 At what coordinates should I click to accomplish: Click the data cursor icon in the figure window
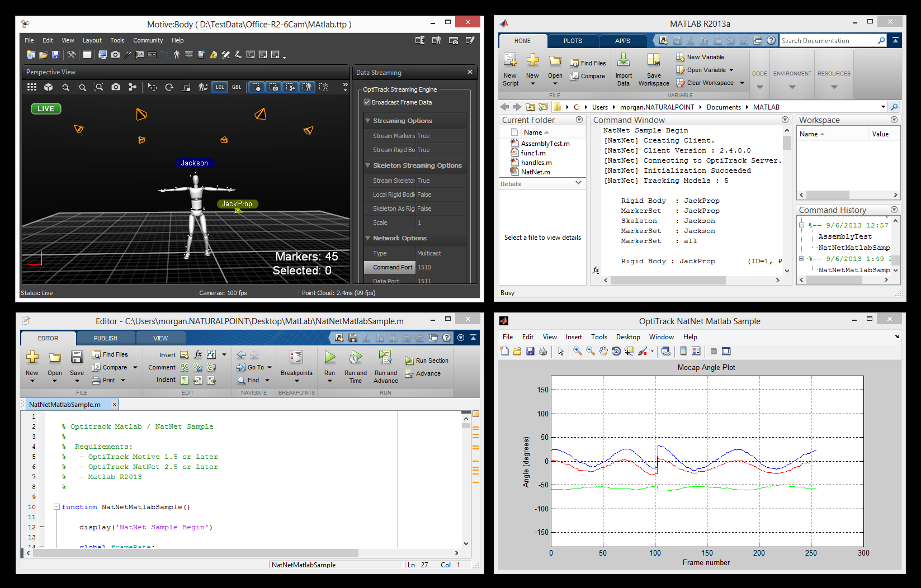tap(629, 351)
